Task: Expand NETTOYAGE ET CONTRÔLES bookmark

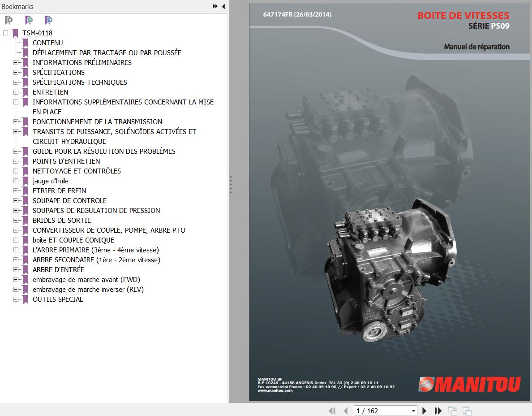Action: [x=16, y=171]
